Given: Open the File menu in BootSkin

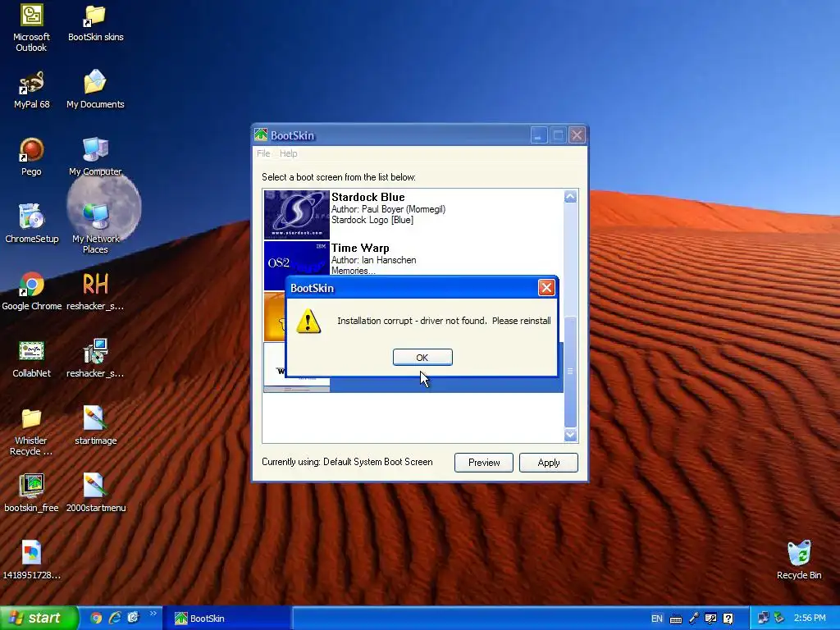Looking at the screenshot, I should [263, 153].
